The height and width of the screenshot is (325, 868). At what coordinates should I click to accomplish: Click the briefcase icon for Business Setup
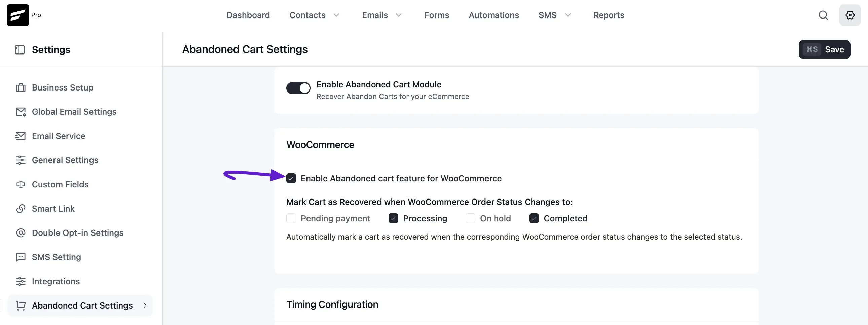21,87
